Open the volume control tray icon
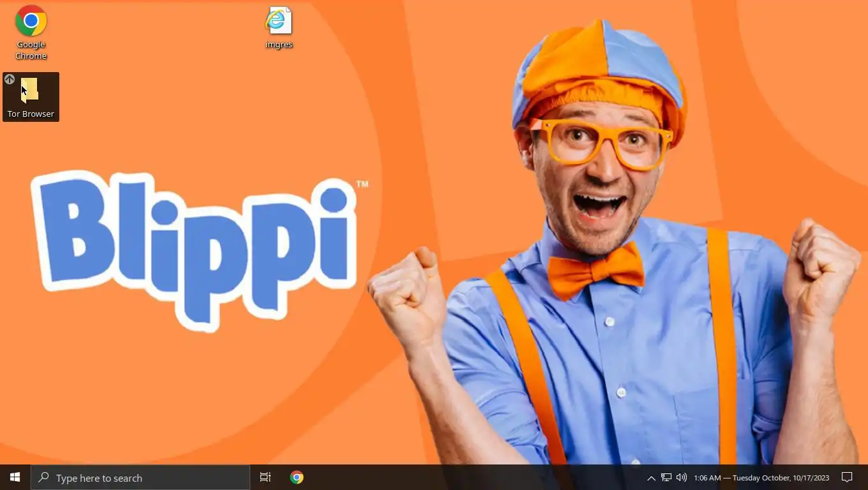Viewport: 868px width, 490px height. [x=682, y=477]
